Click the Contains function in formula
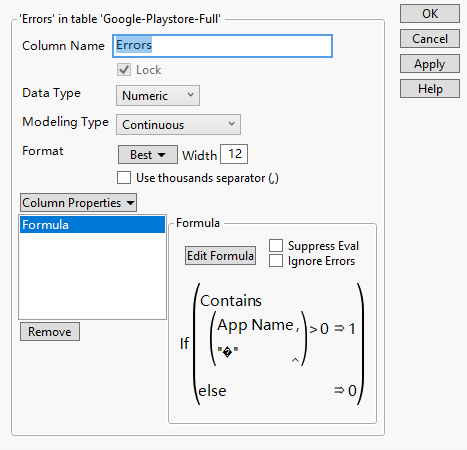The height and width of the screenshot is (450, 467). click(231, 301)
